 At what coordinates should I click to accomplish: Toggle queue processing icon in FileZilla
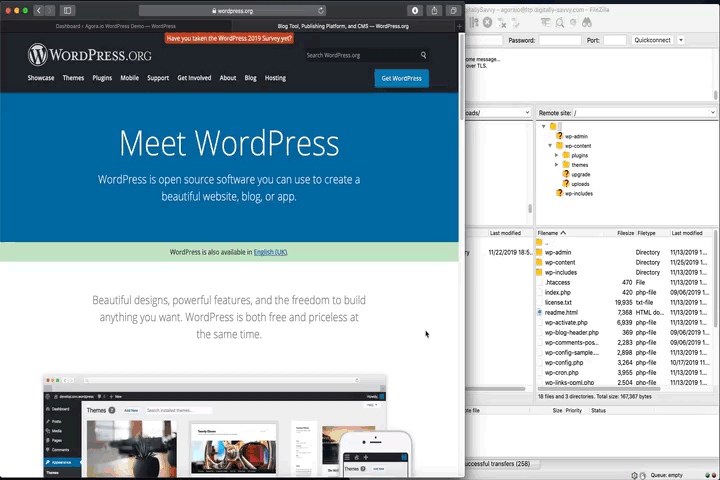473,22
